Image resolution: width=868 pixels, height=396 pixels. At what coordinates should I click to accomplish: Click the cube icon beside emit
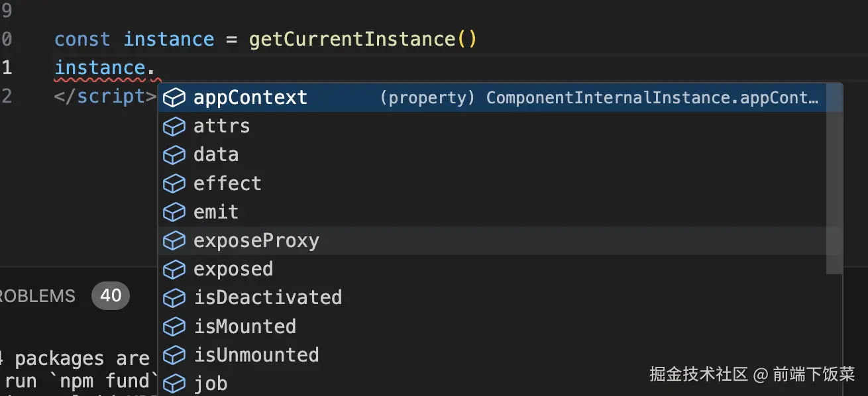coord(174,212)
